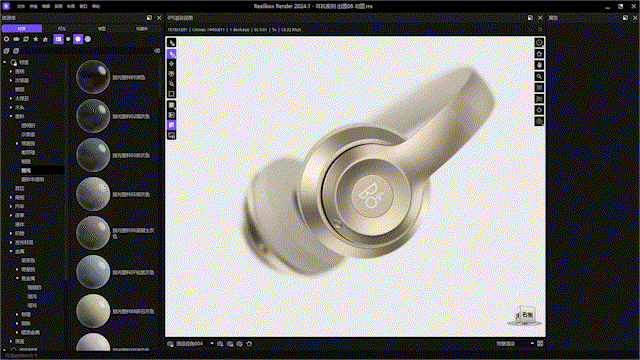Image resolution: width=640 pixels, height=360 pixels.
Task: Toggle the highlighted arrow selection tool in viewport
Action: (x=171, y=54)
